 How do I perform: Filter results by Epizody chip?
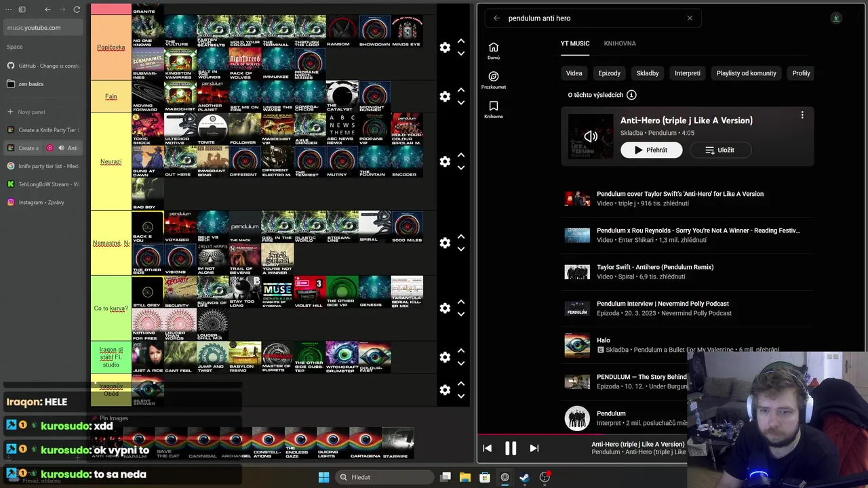coord(610,73)
